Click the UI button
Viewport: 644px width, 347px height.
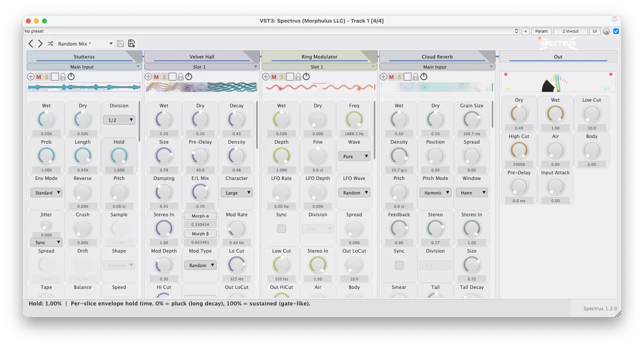595,31
